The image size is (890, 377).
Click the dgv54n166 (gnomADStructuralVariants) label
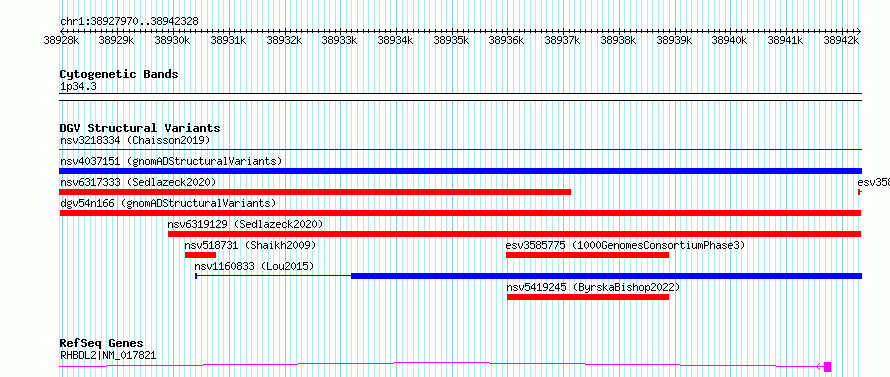(x=168, y=203)
